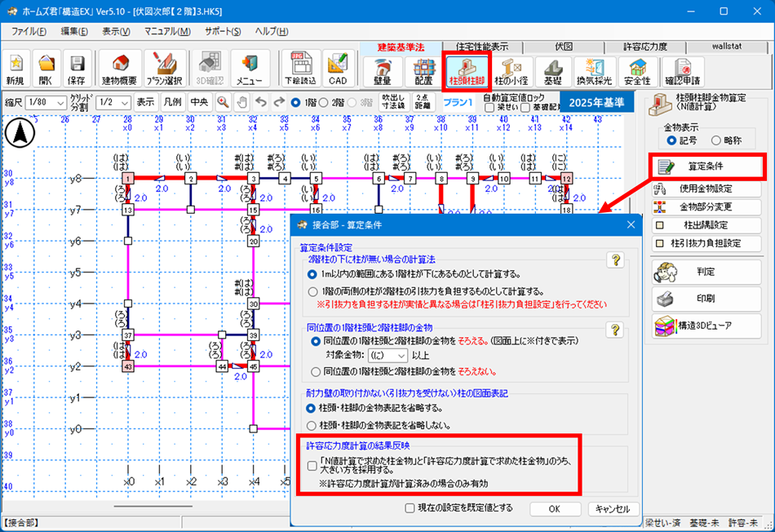Run 判定 from the right panel
The height and width of the screenshot is (532, 775).
click(706, 271)
